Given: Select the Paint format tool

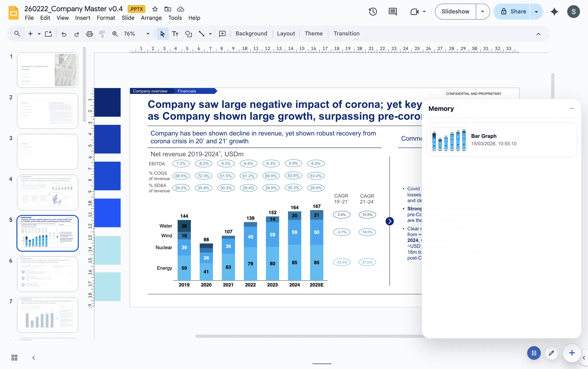Looking at the screenshot, I should coord(102,34).
